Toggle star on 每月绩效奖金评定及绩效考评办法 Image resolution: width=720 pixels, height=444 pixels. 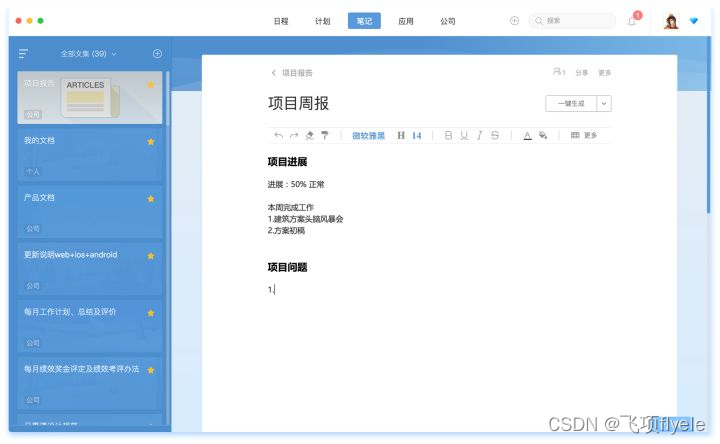click(151, 370)
